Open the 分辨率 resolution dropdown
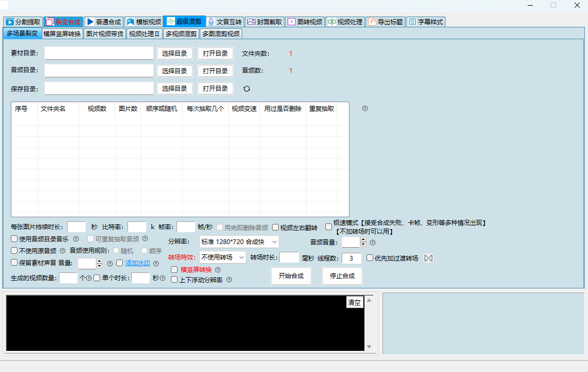588x372 pixels. 239,241
